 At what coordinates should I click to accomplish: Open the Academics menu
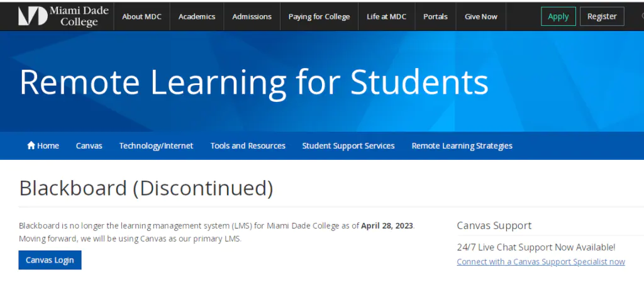coord(197,16)
